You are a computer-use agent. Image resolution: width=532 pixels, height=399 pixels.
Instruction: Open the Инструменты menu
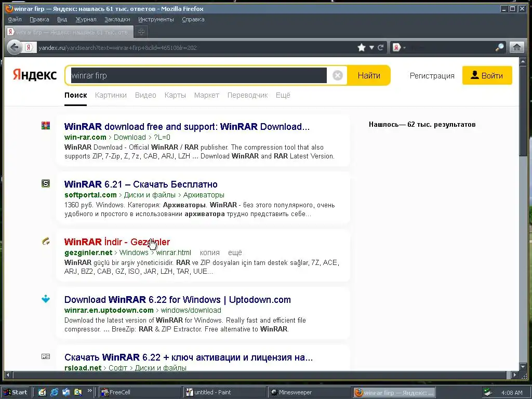(x=156, y=19)
